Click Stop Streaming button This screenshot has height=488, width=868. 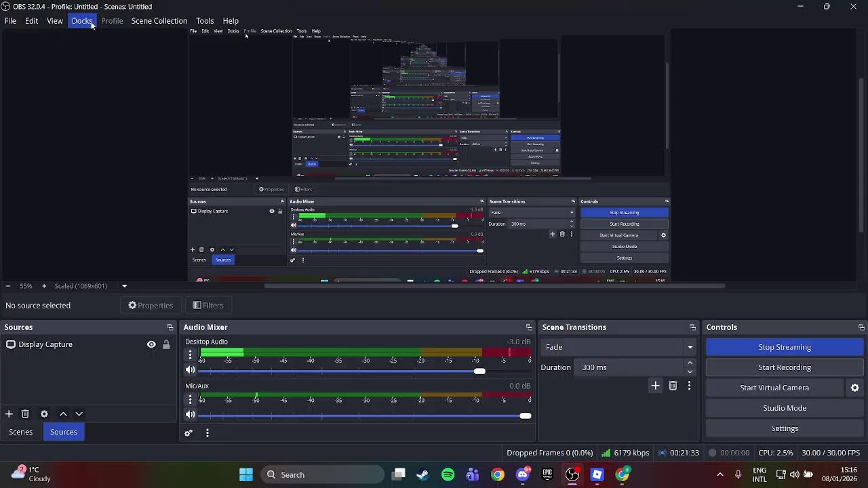[785, 347]
